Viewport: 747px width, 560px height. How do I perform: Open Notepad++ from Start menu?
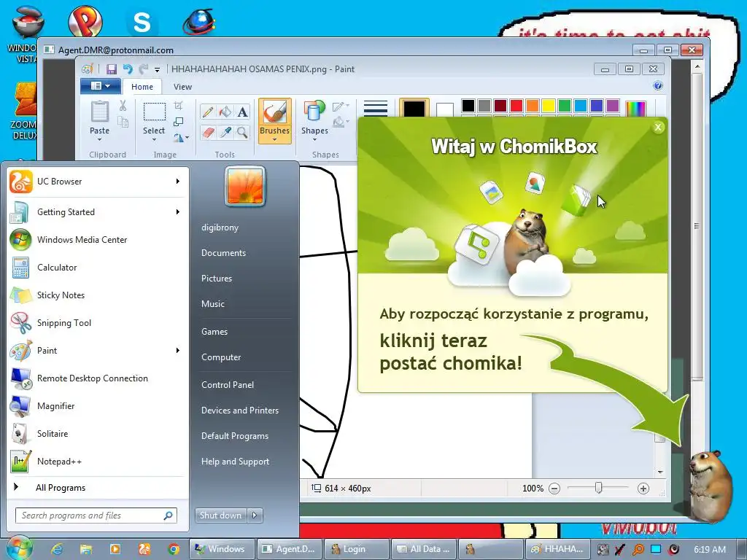pyautogui.click(x=98, y=462)
